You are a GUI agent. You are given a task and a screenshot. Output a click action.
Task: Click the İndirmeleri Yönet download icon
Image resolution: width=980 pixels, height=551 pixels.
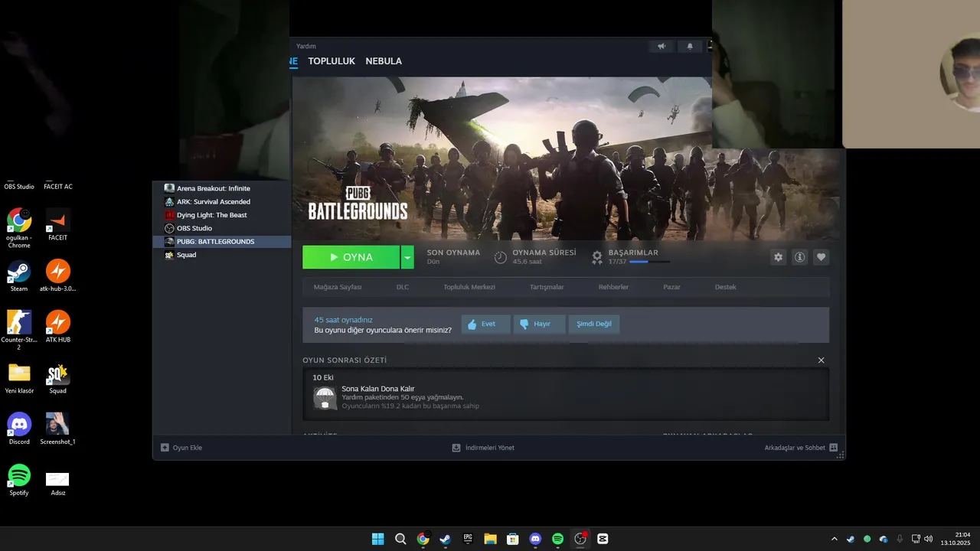point(456,448)
